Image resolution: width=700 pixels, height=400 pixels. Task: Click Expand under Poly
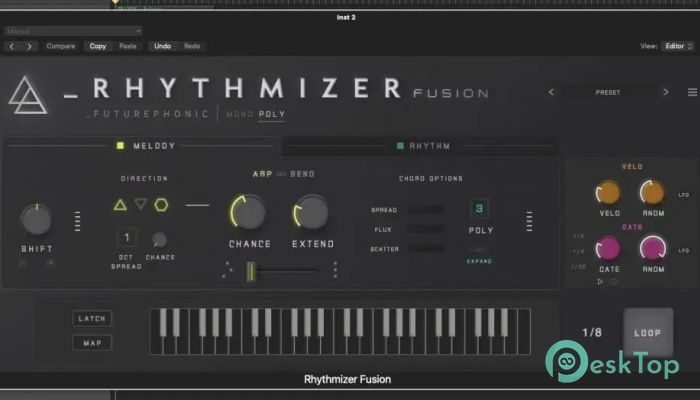coord(480,260)
